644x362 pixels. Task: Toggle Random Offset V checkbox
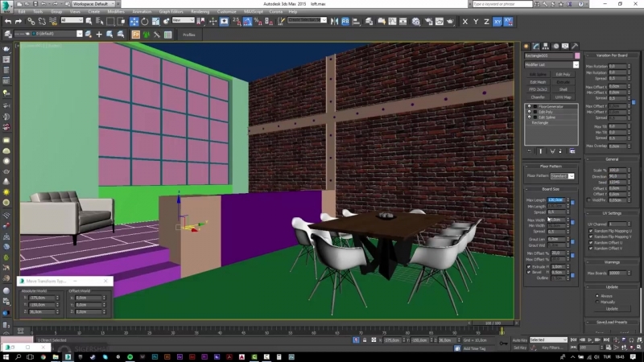(x=591, y=249)
